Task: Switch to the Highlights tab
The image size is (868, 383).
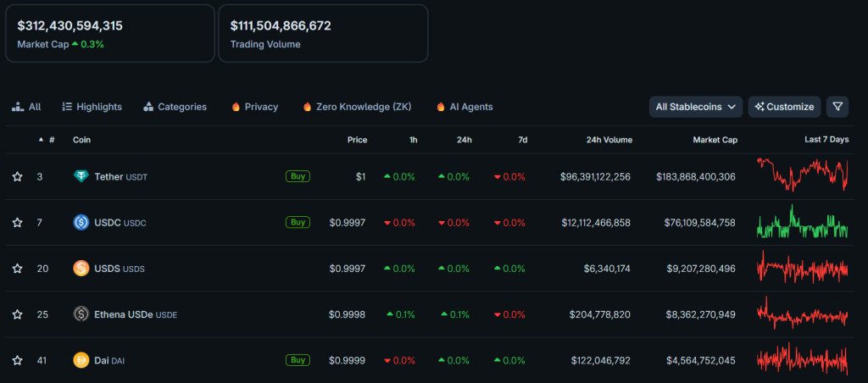Action: [x=92, y=107]
